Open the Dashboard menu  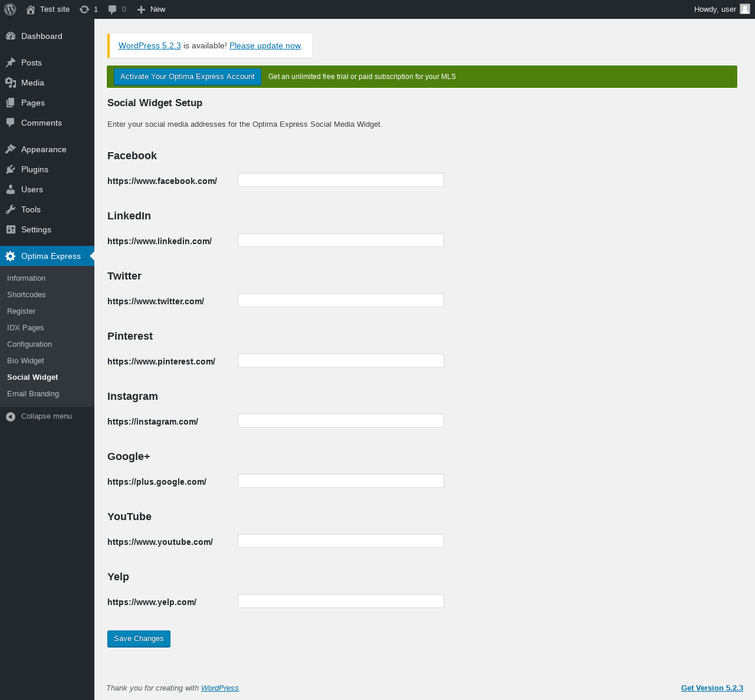47,36
